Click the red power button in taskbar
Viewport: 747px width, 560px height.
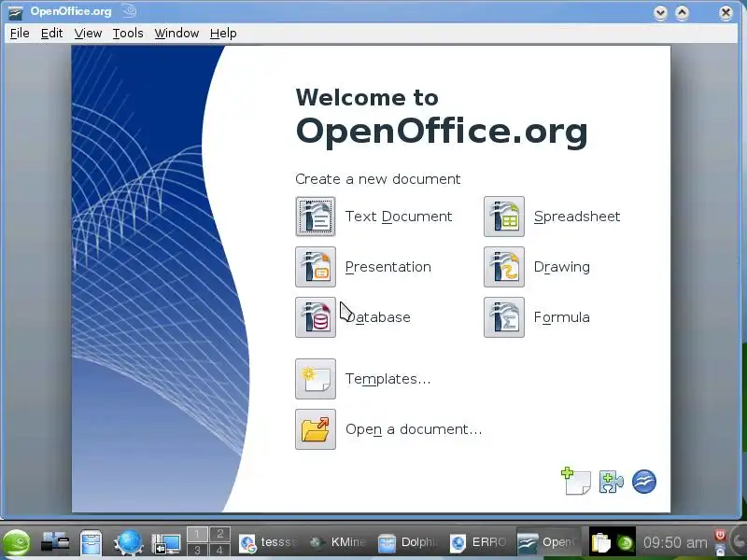(720, 535)
